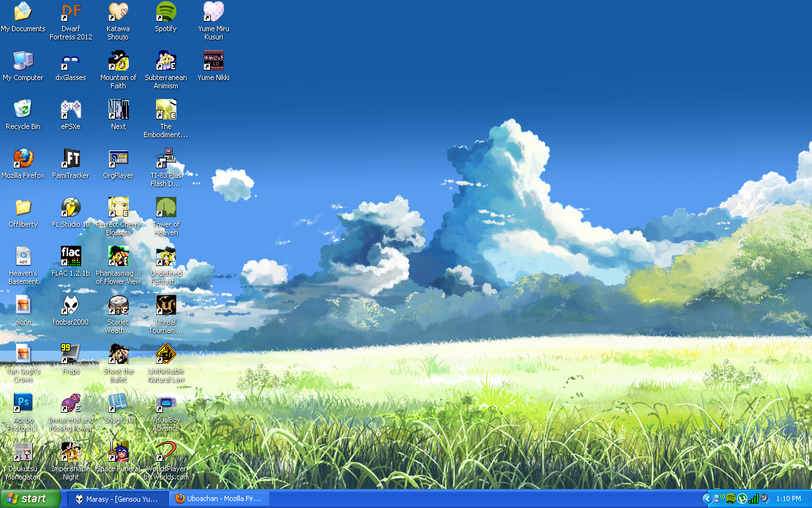Select Mountain of Faith icon
Image resolution: width=812 pixels, height=508 pixels.
119,60
